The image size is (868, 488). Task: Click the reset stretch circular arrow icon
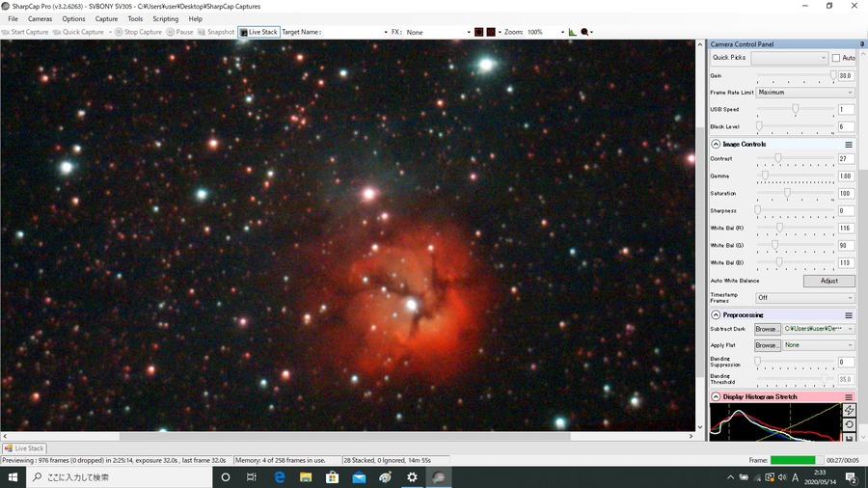coord(849,424)
